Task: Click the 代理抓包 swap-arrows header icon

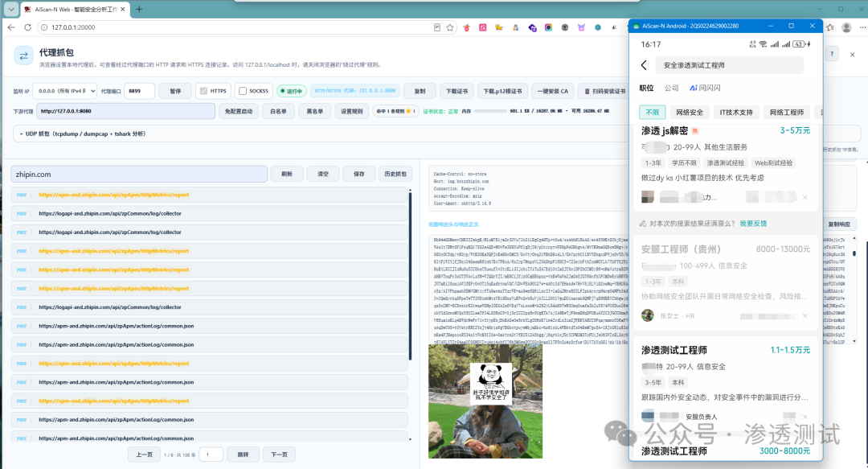Action: (24, 56)
